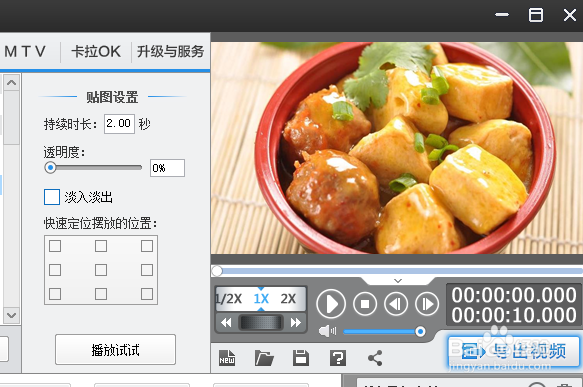Select bottom-left position box

(x=55, y=294)
